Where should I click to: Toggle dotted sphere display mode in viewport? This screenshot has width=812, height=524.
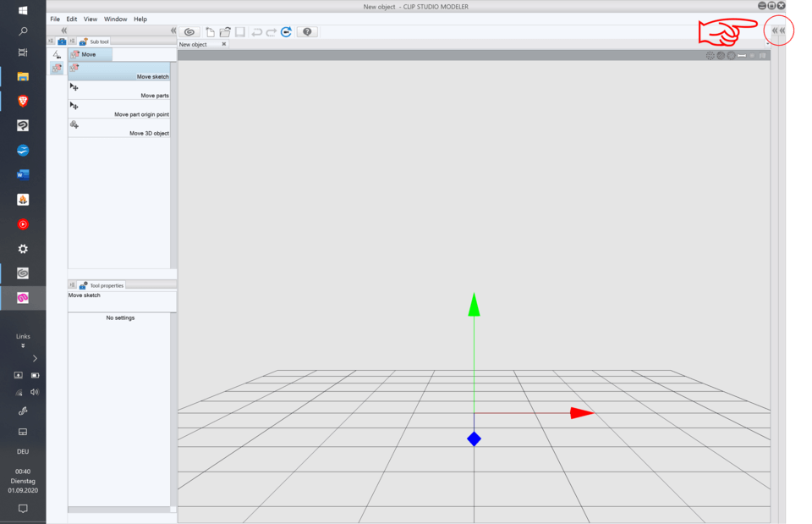point(710,56)
